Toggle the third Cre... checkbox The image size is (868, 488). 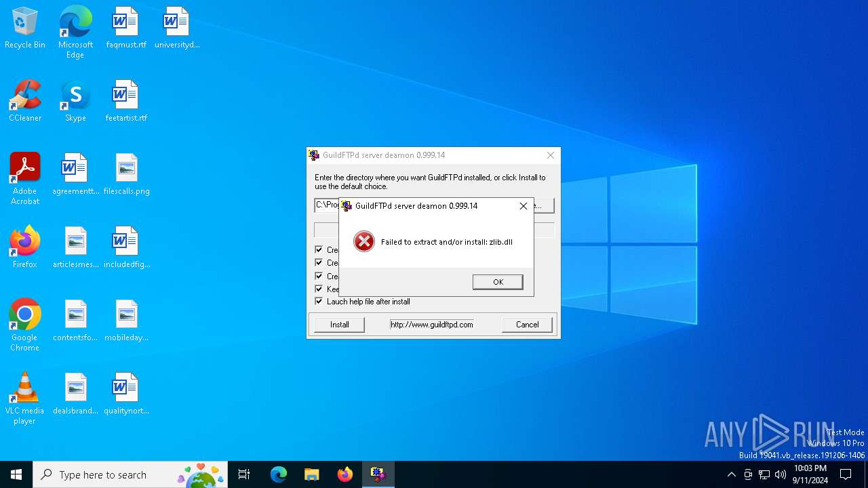319,276
